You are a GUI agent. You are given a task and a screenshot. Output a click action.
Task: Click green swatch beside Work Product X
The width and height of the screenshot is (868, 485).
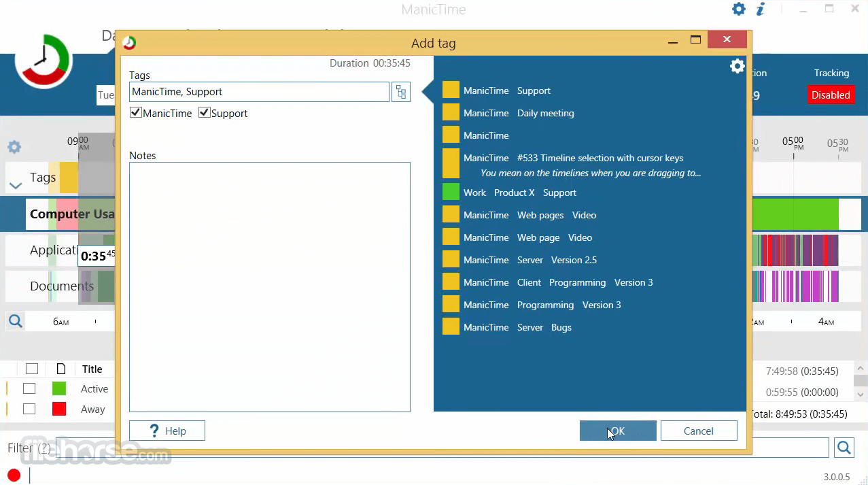click(x=451, y=193)
